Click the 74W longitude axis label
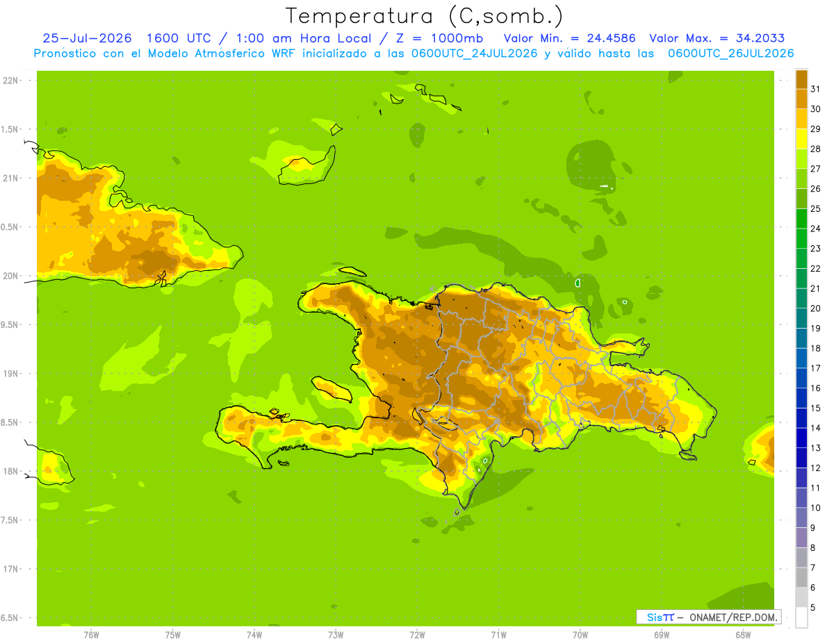Viewport: 834px width, 644px height. (x=254, y=635)
